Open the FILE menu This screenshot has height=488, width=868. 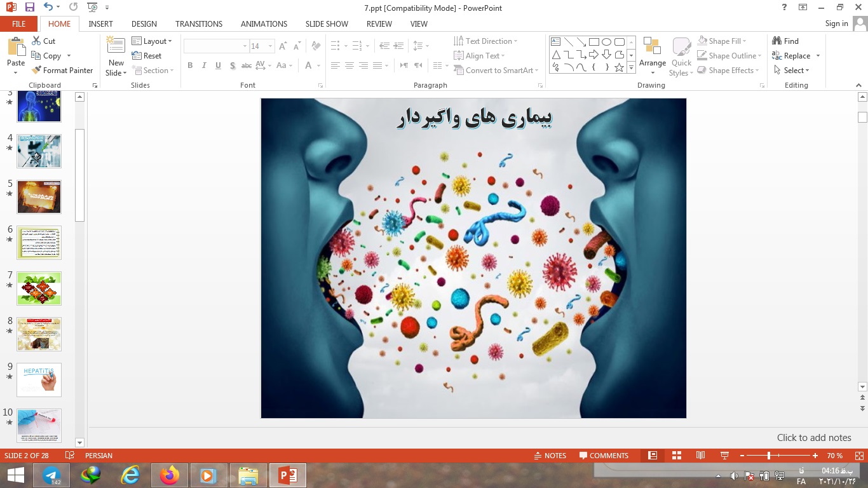click(x=19, y=24)
